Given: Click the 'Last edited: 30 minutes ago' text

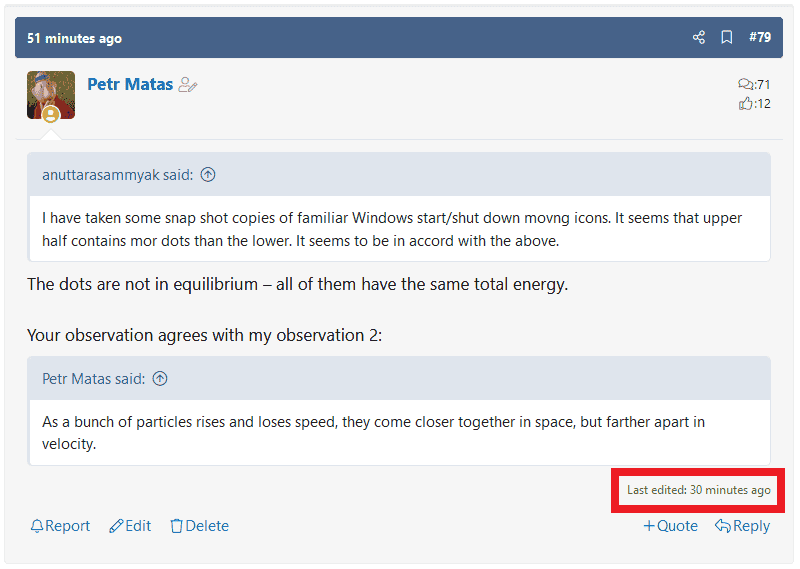Looking at the screenshot, I should 698,490.
